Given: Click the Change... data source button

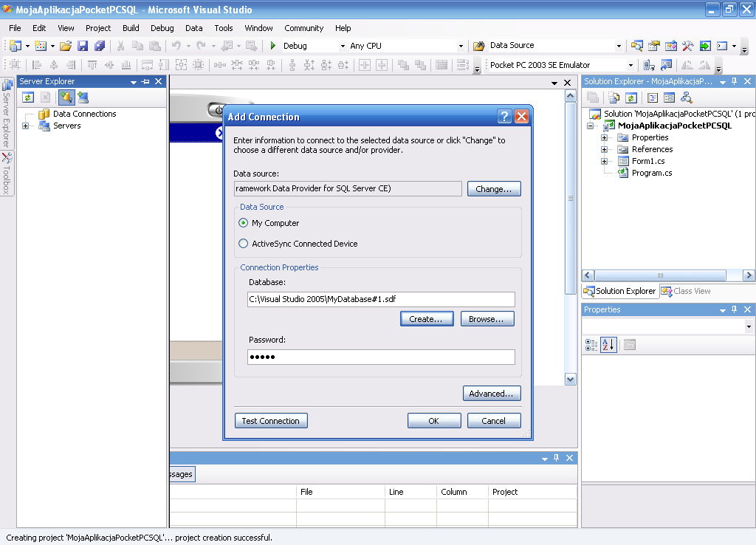Looking at the screenshot, I should [x=494, y=188].
